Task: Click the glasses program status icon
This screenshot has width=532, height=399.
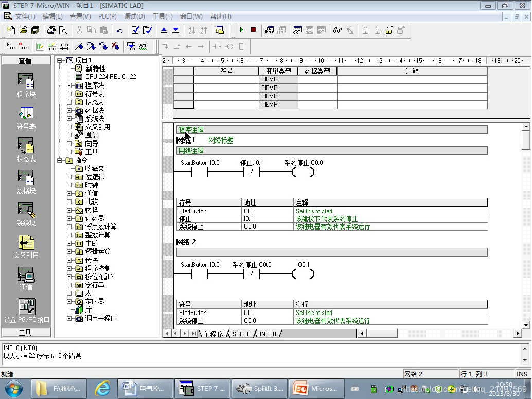Action: 337,30
